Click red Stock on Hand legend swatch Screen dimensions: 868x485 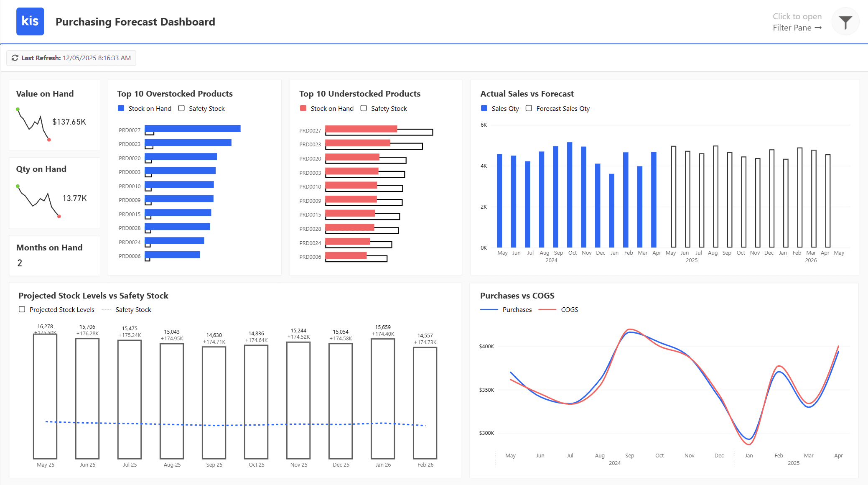tap(303, 108)
